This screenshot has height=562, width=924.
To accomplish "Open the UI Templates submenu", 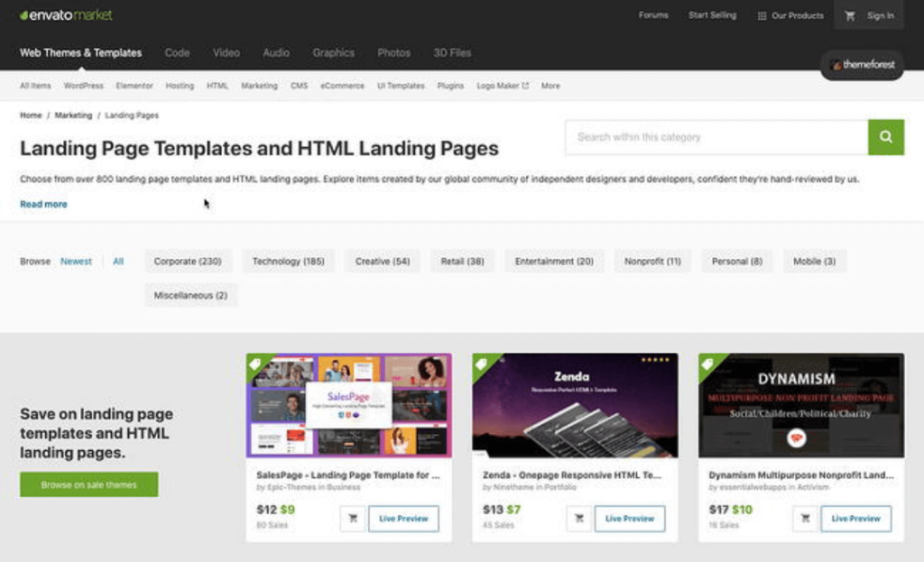I will [x=401, y=86].
